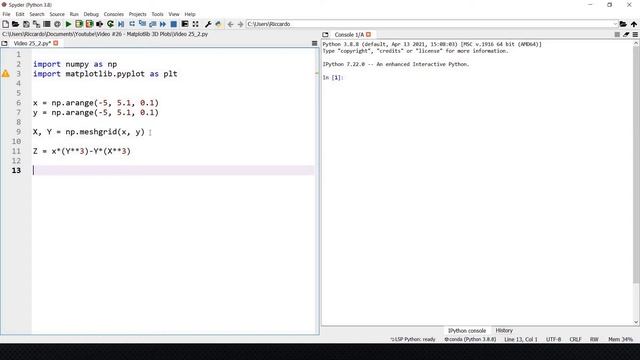640x360 pixels.
Task: Click Line 13, Col 1 status
Action: coord(521,339)
